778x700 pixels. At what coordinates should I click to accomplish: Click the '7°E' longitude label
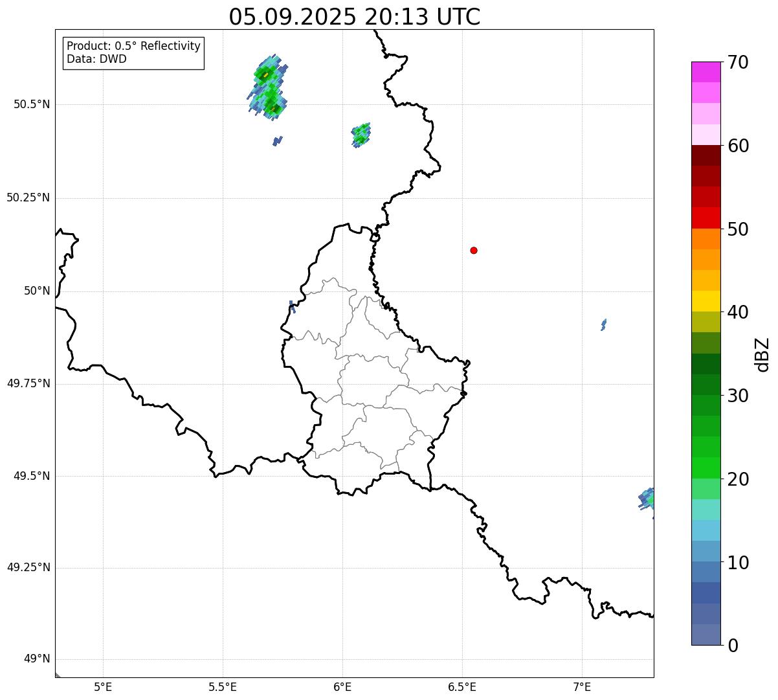click(582, 686)
